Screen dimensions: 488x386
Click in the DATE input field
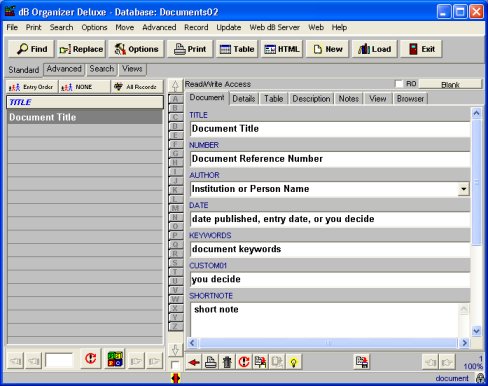330,219
